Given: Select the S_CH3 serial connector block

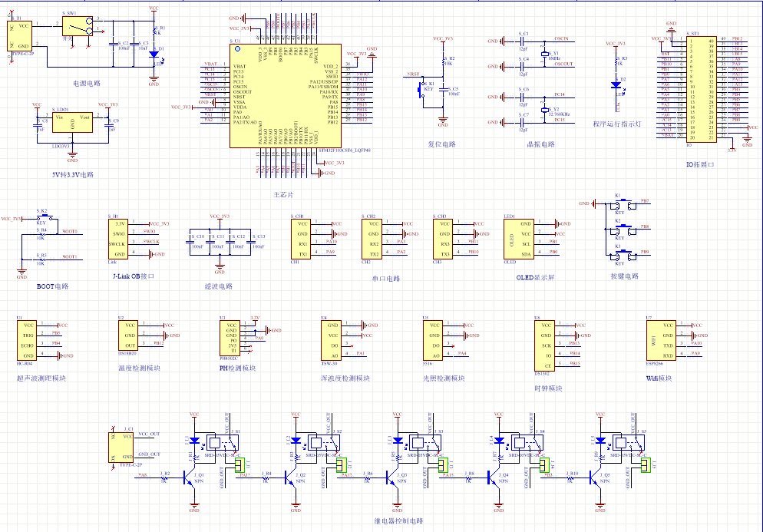Looking at the screenshot, I should click(443, 239).
